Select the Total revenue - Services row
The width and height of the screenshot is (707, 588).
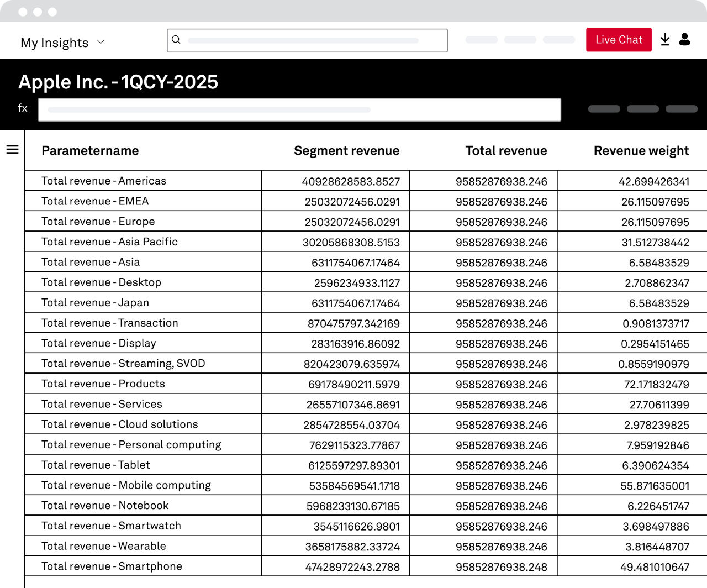tap(366, 404)
